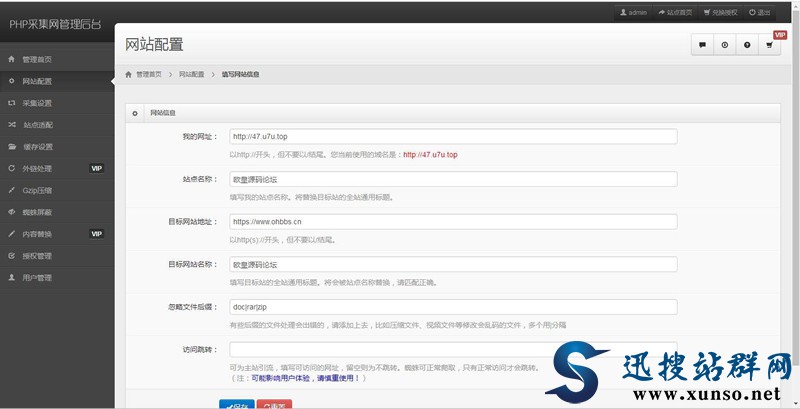Go to 授权管理 in the sidebar
Screen dimensions: 800x409
(x=57, y=256)
